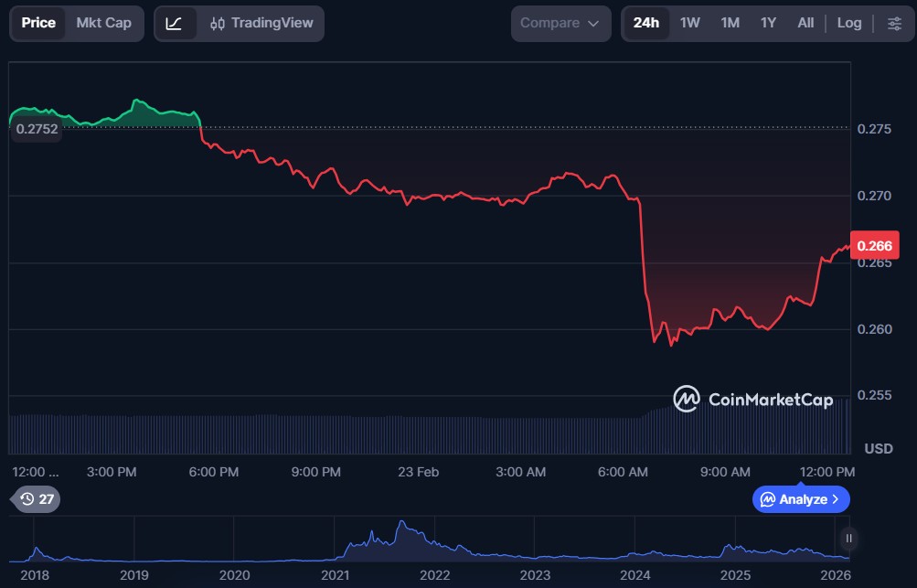Switch chart to Mkt Cap view
Screen dimensions: 917x588
[103, 23]
